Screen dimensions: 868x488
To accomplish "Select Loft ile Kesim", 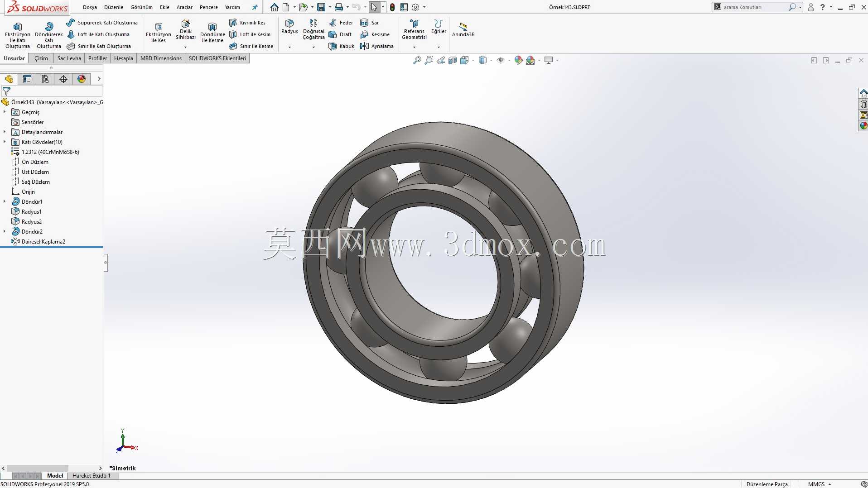I will 250,34.
